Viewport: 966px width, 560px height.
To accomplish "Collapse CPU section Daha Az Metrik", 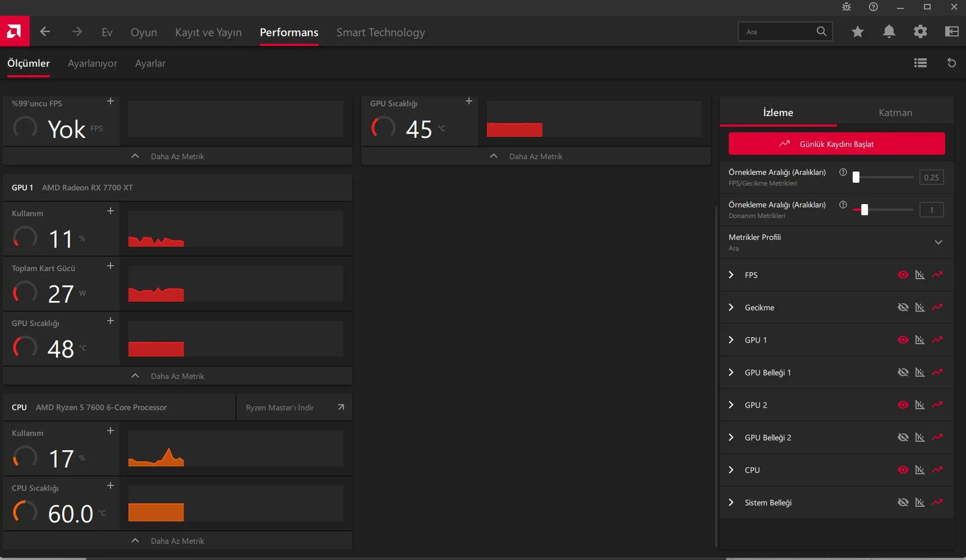I will pyautogui.click(x=177, y=541).
